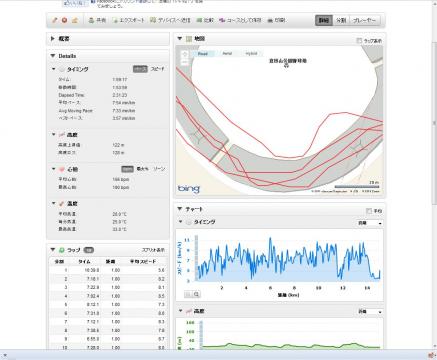Show heart rate in ゾーン zones

tap(159, 169)
